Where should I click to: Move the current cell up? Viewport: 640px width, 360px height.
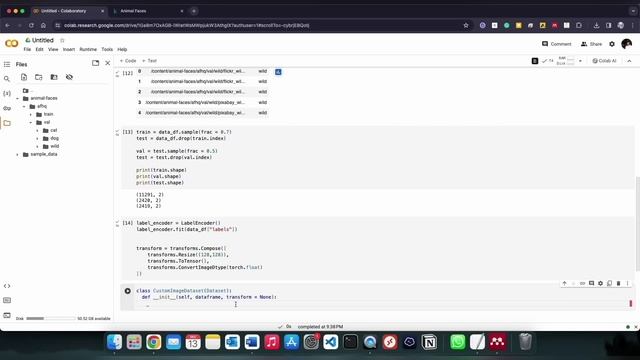(x=564, y=283)
